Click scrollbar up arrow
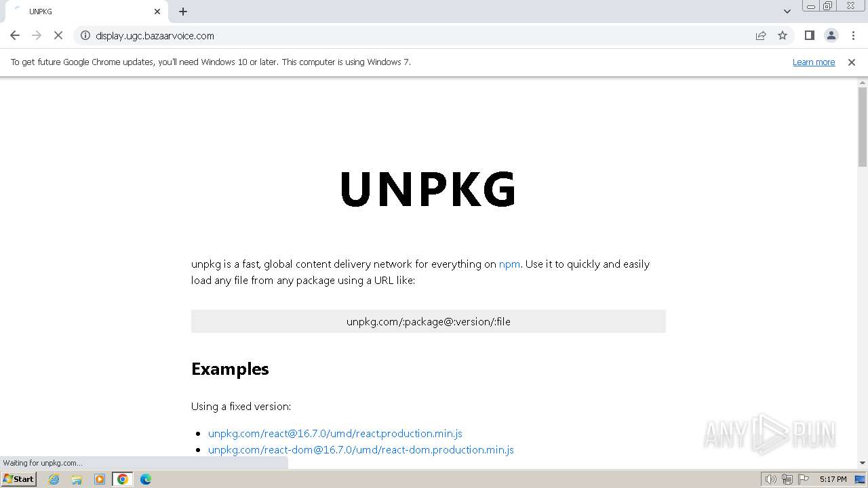The width and height of the screenshot is (868, 488). tap(863, 82)
